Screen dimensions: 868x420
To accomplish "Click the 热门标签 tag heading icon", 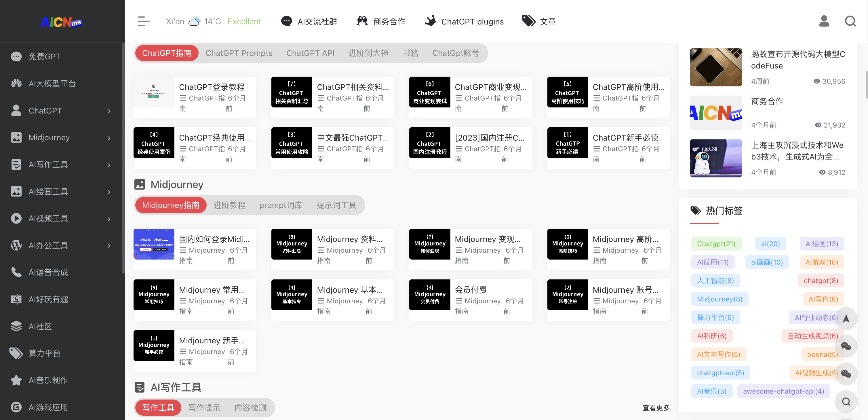I will [696, 211].
